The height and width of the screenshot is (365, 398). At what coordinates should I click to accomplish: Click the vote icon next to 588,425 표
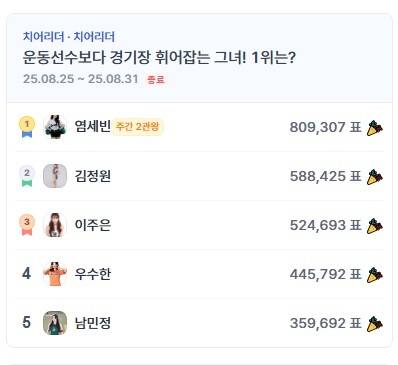pos(375,177)
